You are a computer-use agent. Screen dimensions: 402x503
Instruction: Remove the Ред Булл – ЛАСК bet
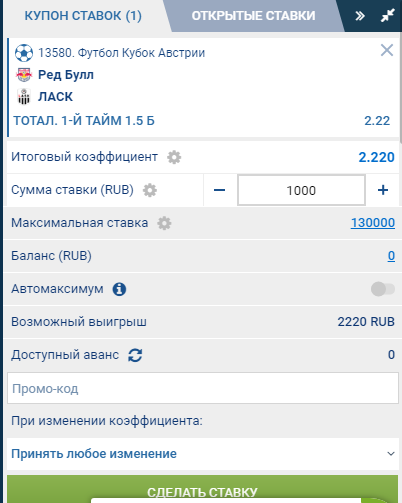387,50
